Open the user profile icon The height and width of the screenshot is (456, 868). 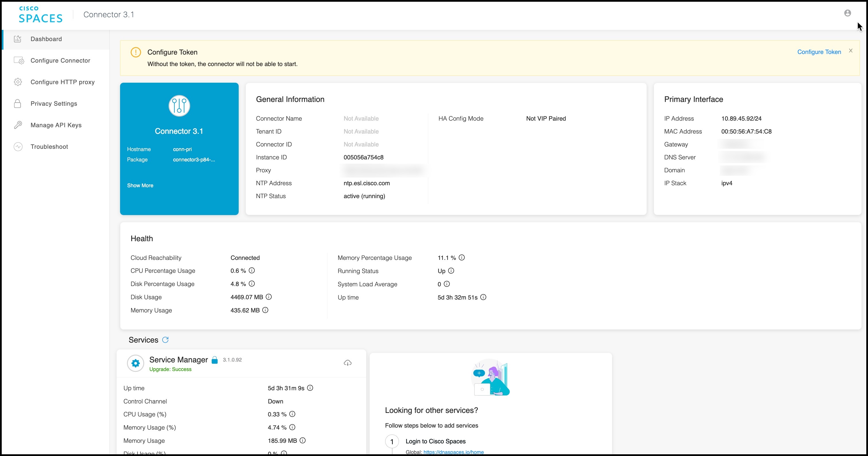847,13
